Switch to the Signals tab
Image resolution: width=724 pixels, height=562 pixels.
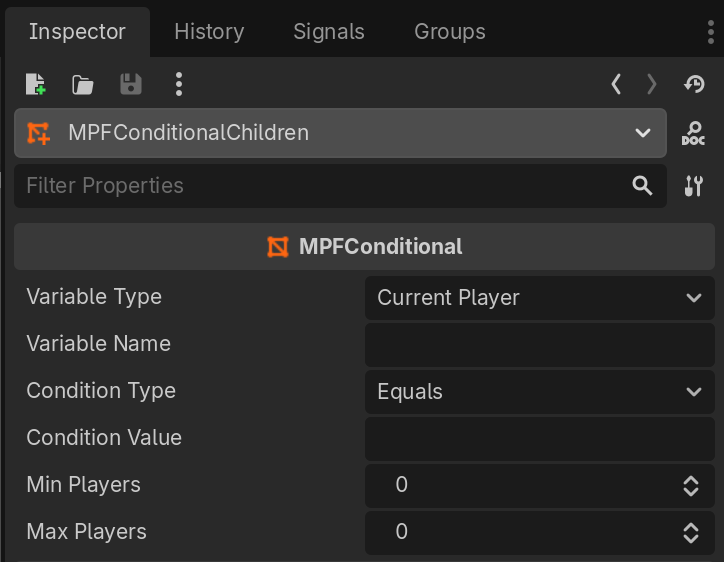(x=329, y=32)
